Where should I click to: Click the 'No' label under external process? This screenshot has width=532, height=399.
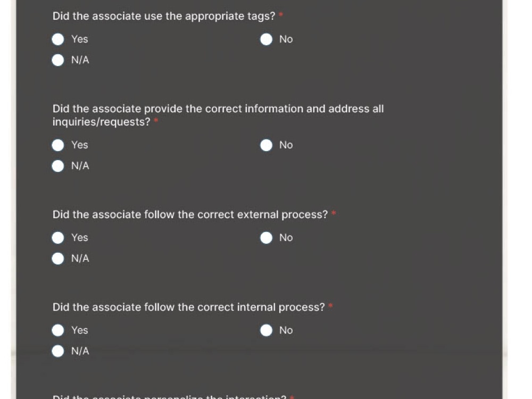pyautogui.click(x=286, y=238)
